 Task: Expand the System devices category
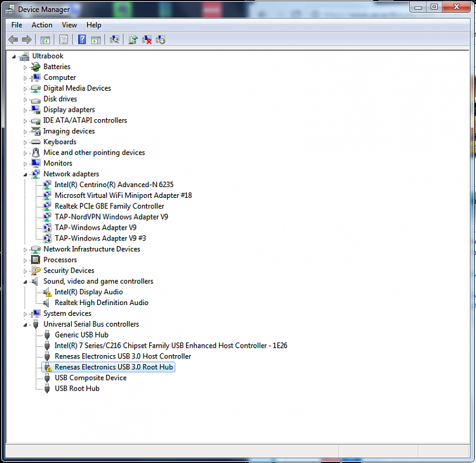[25, 314]
